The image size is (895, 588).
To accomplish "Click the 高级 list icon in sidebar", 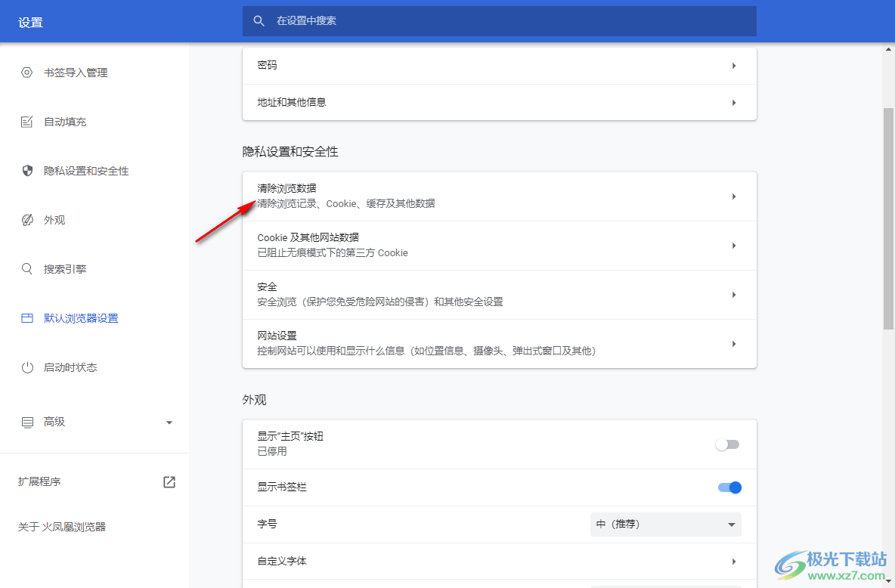I will 26,422.
